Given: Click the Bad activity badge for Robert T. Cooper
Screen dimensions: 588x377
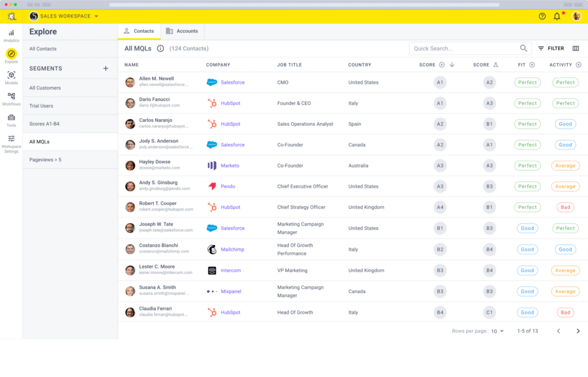Looking at the screenshot, I should (565, 207).
